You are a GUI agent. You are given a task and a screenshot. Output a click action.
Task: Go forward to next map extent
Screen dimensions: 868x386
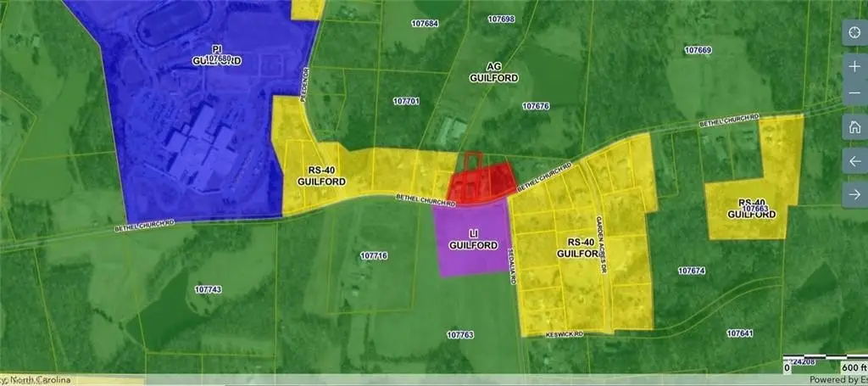coord(854,194)
